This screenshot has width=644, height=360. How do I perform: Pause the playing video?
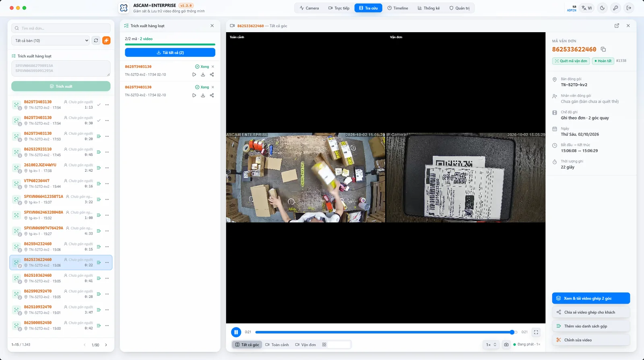click(236, 332)
